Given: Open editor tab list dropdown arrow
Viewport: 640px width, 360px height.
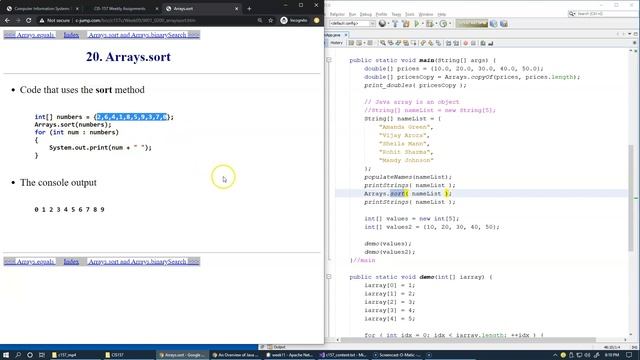Looking at the screenshot, I should click(x=629, y=34).
